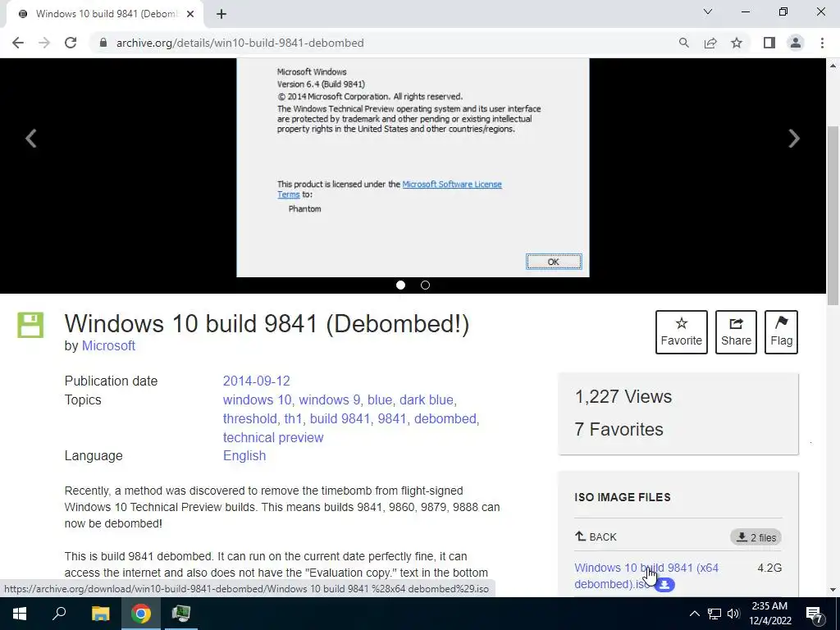Bookmark this tab with the star icon
The height and width of the screenshot is (630, 840).
tap(737, 43)
